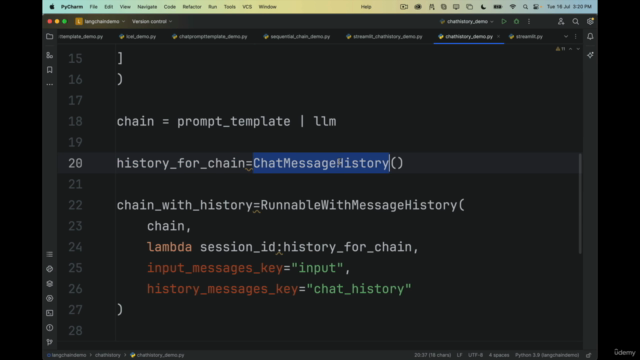Screen dimensions: 640x360
Task: Open the Version control dropdown
Action: pyautogui.click(x=152, y=21)
